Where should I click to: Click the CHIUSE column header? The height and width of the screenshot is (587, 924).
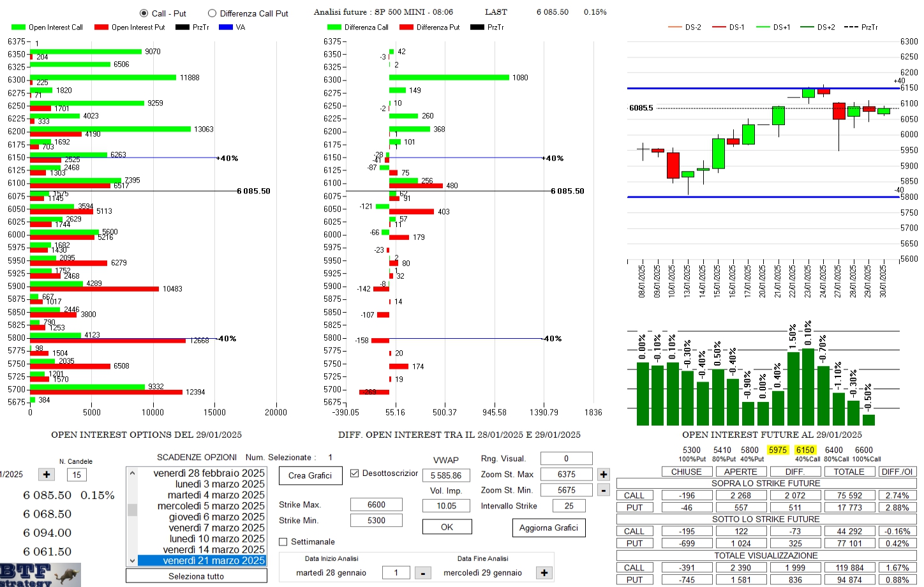[x=686, y=472]
